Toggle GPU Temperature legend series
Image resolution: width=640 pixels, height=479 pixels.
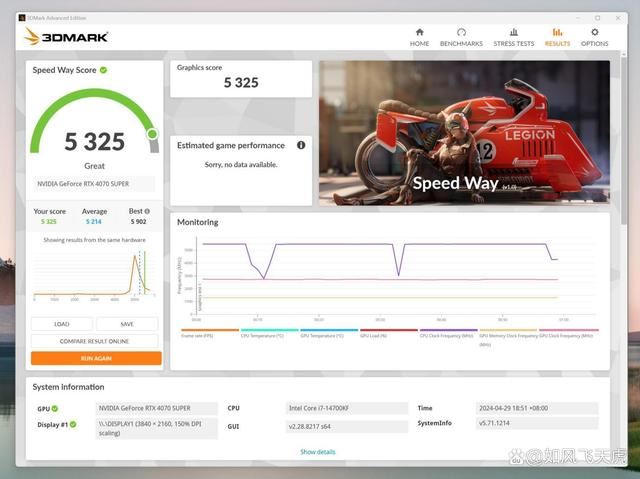click(x=329, y=333)
